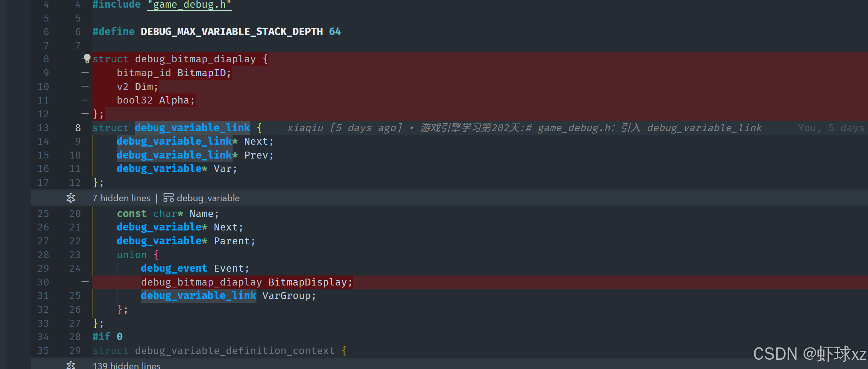Click the "#if 0" directive
The height and width of the screenshot is (369, 868).
click(107, 337)
